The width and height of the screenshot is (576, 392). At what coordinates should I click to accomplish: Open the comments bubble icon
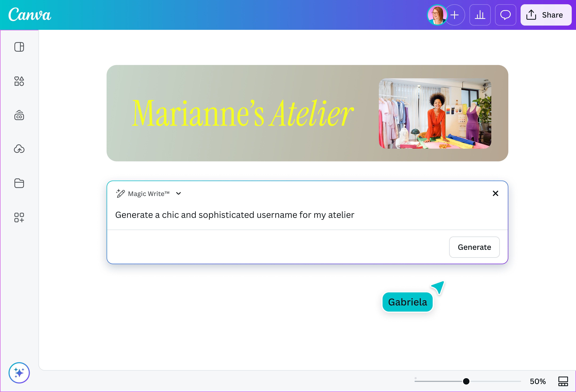click(505, 15)
